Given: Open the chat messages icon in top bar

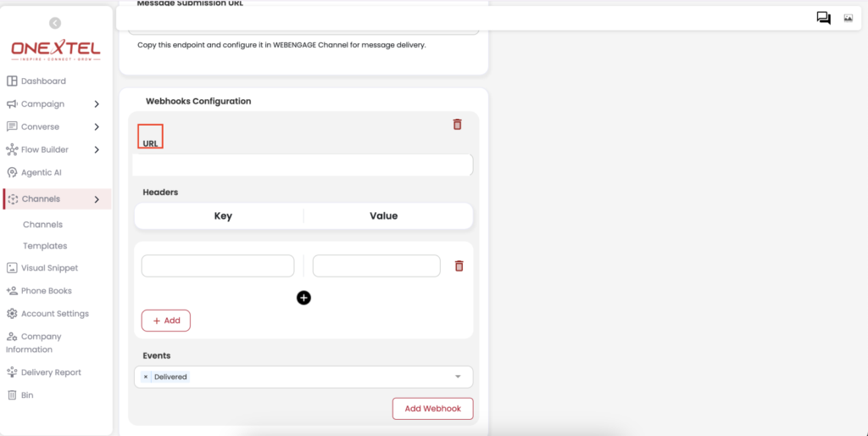Looking at the screenshot, I should coord(824,19).
